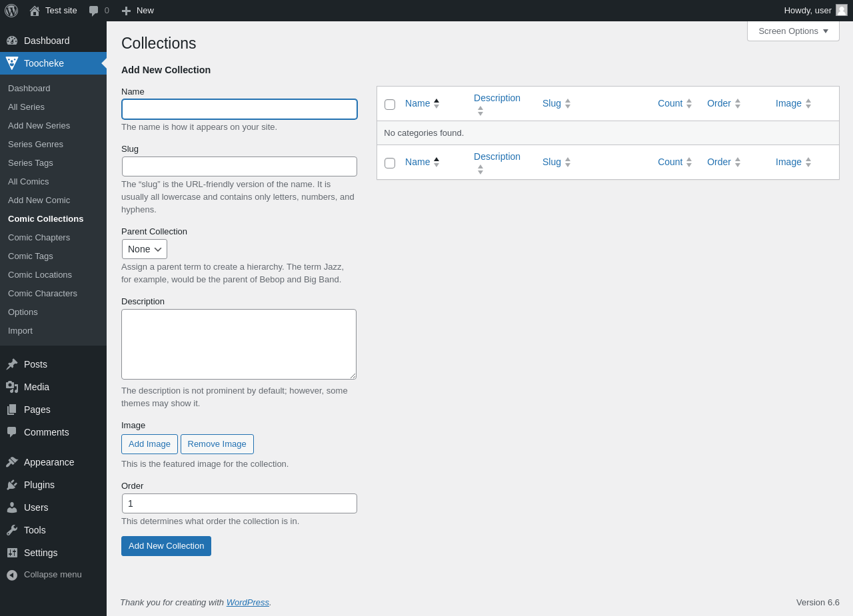Click the WordPress logo icon

(11, 11)
